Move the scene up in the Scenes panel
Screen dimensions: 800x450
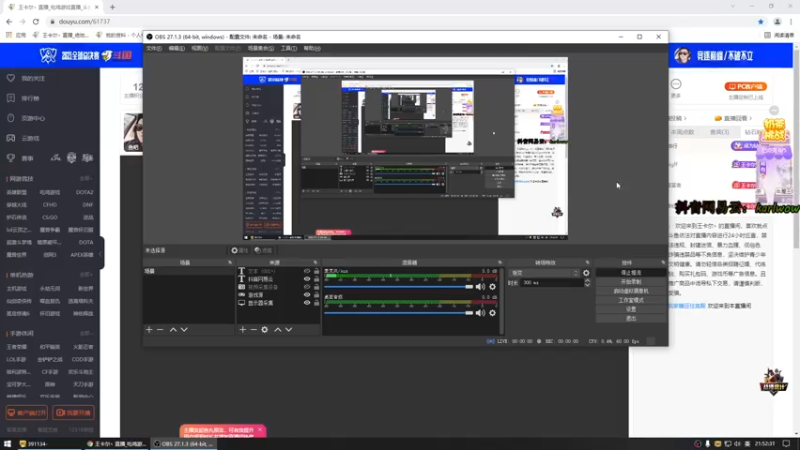tap(173, 330)
